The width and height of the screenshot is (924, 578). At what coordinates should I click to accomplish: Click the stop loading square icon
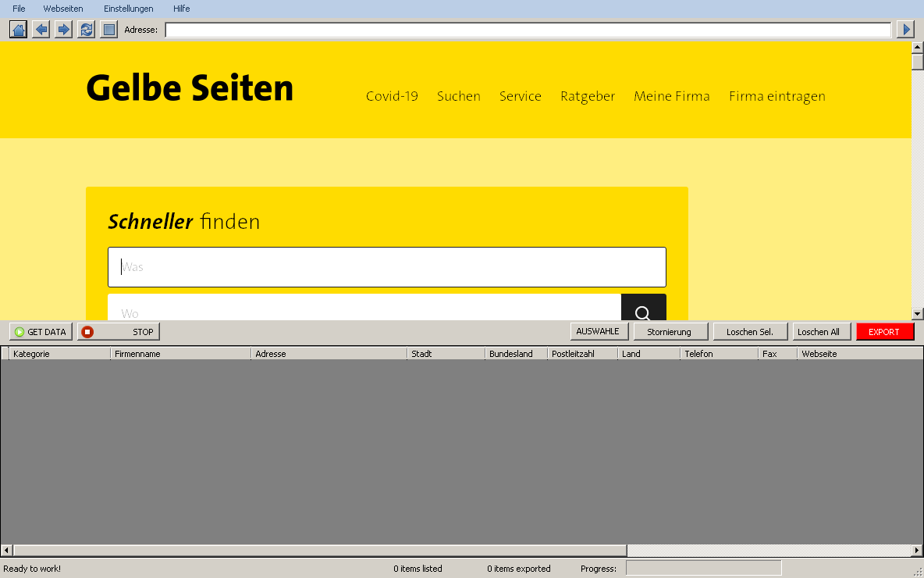pyautogui.click(x=109, y=30)
